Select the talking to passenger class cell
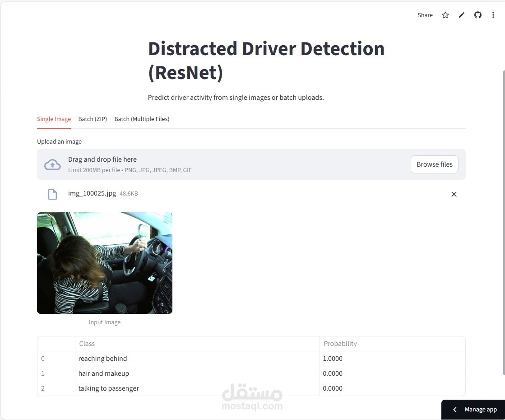 (197, 388)
